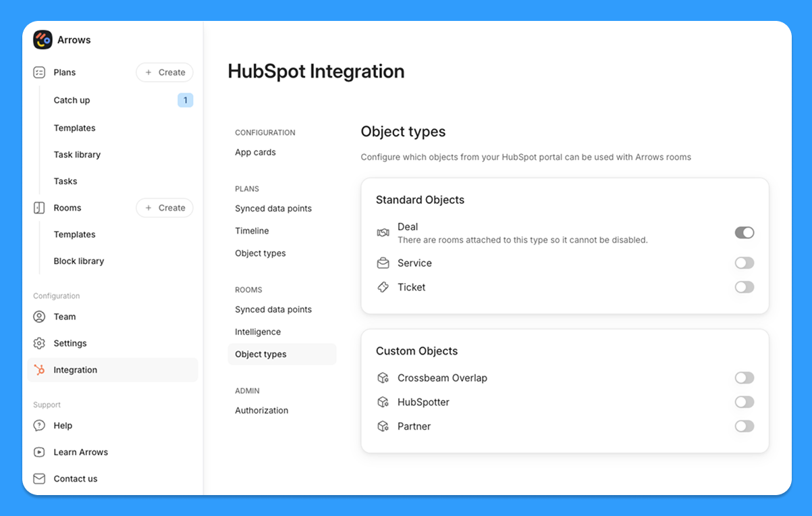Go to the Plans section
The image size is (812, 516).
click(65, 72)
